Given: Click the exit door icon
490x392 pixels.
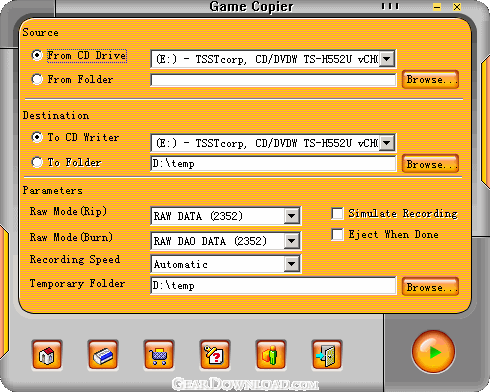Looking at the screenshot, I should (x=327, y=355).
